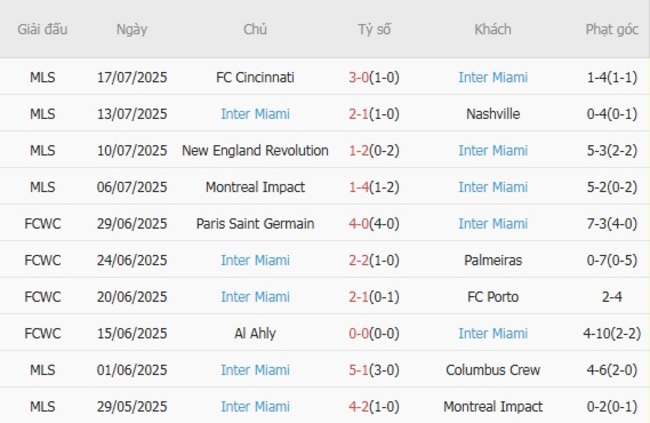Select the "Phạt góc" column header
This screenshot has height=423, width=650.
coord(611,29)
